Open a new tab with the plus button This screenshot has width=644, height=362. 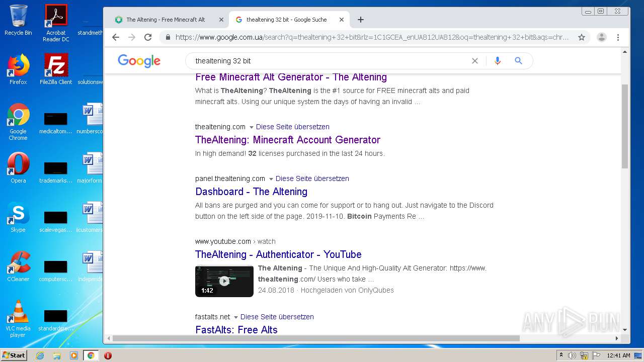click(360, 20)
